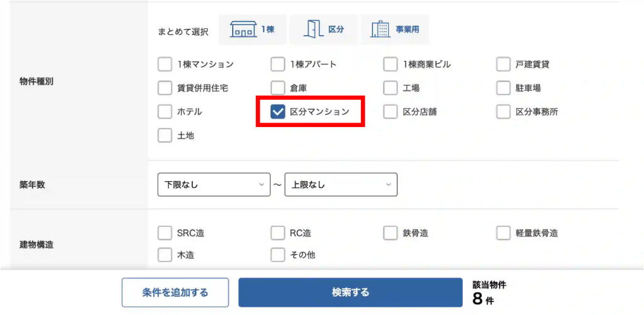Enable the 駐車場 checkbox

click(503, 88)
